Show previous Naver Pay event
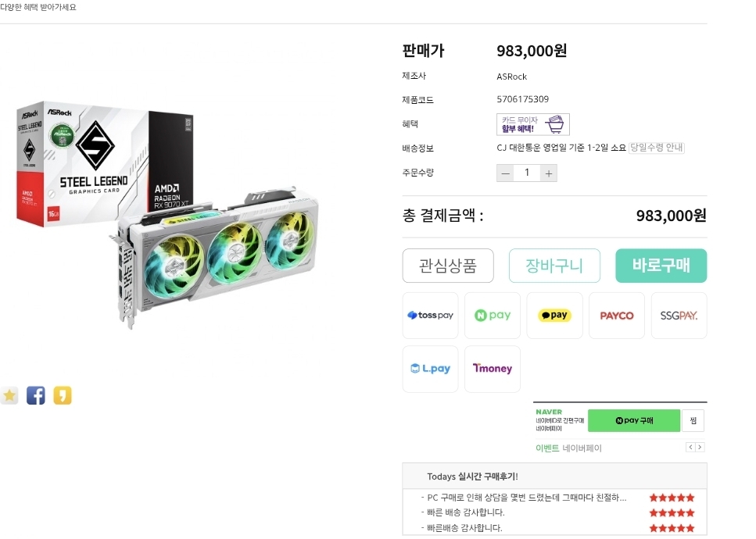This screenshot has width=756, height=539. click(690, 448)
